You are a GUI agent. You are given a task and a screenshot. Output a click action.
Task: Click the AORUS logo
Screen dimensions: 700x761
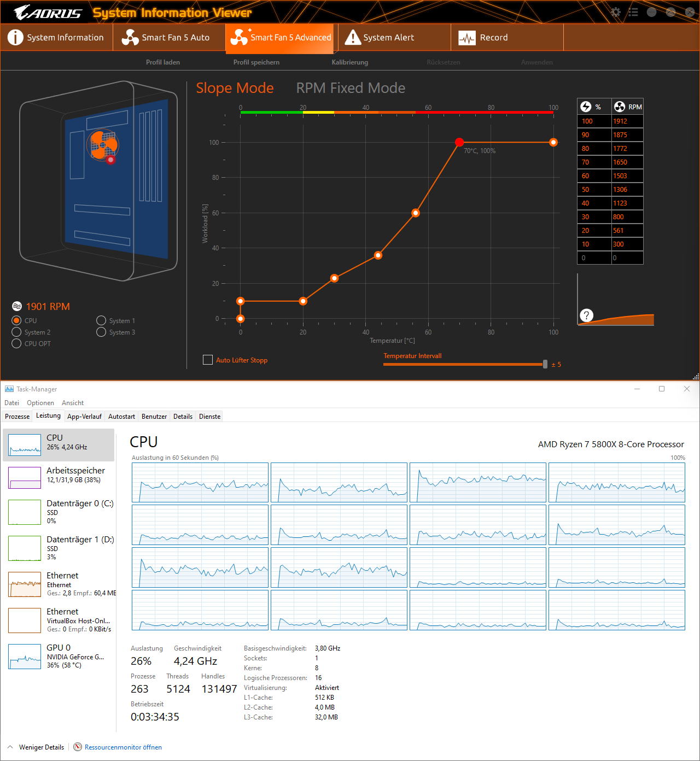(x=48, y=12)
